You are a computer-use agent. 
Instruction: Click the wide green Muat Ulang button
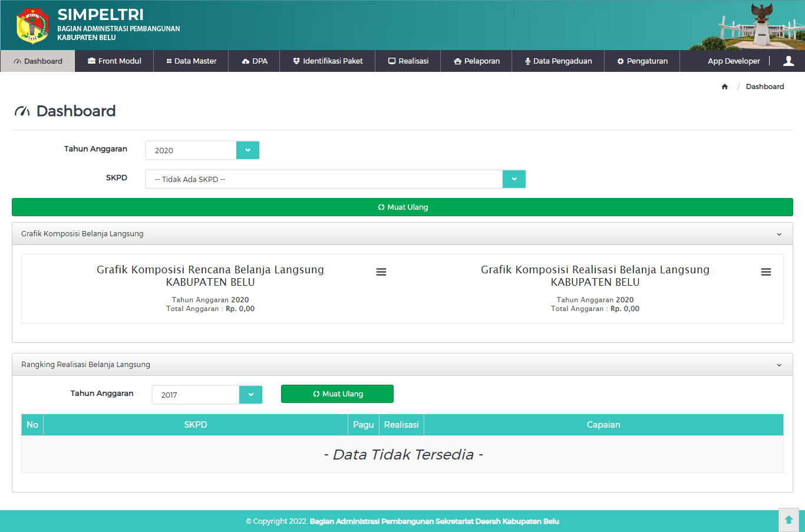pyautogui.click(x=402, y=207)
